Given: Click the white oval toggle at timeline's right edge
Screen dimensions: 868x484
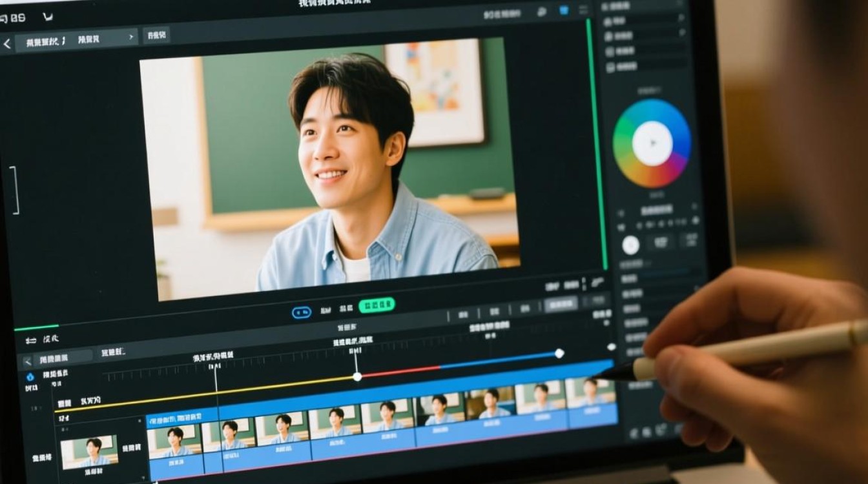Looking at the screenshot, I should pos(611,347).
